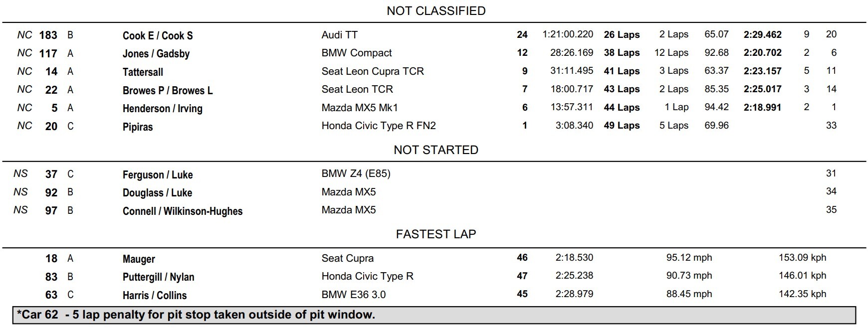Click car number 92 Douglass / Luke

coord(51,192)
